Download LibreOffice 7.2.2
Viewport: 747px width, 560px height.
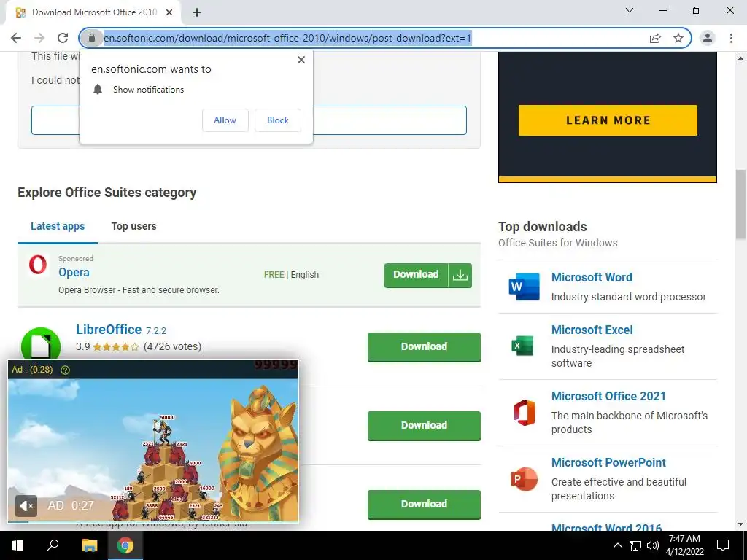click(x=424, y=346)
